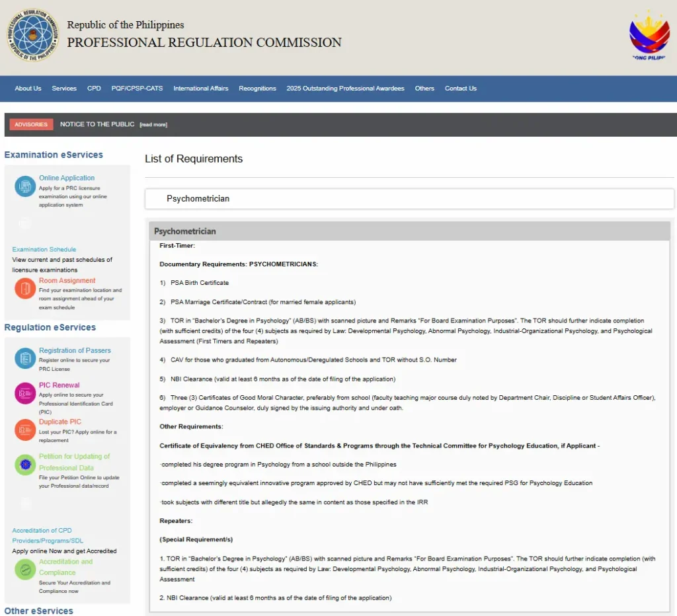Open the Services menu
The width and height of the screenshot is (677, 616).
(64, 89)
